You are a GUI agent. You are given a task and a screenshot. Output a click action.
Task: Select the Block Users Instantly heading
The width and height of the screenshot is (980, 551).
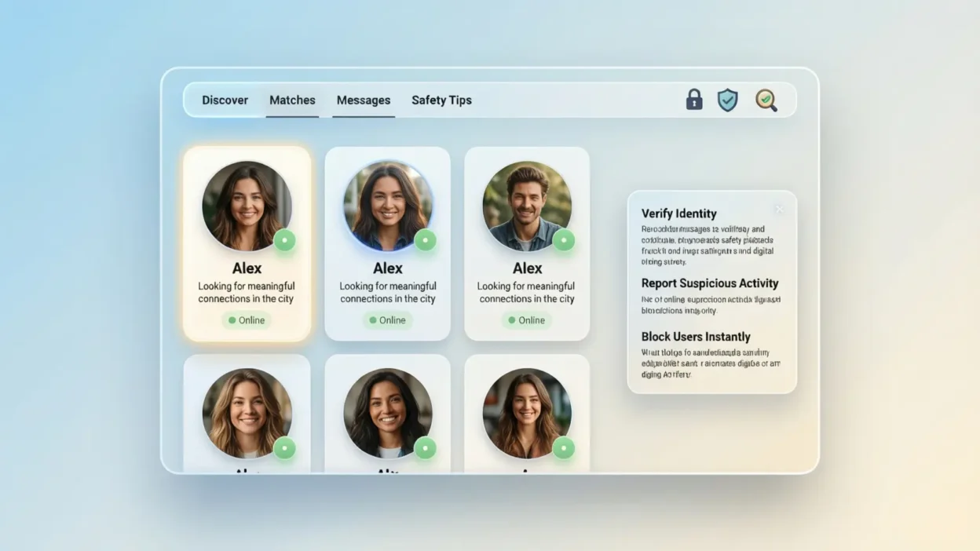click(x=696, y=337)
